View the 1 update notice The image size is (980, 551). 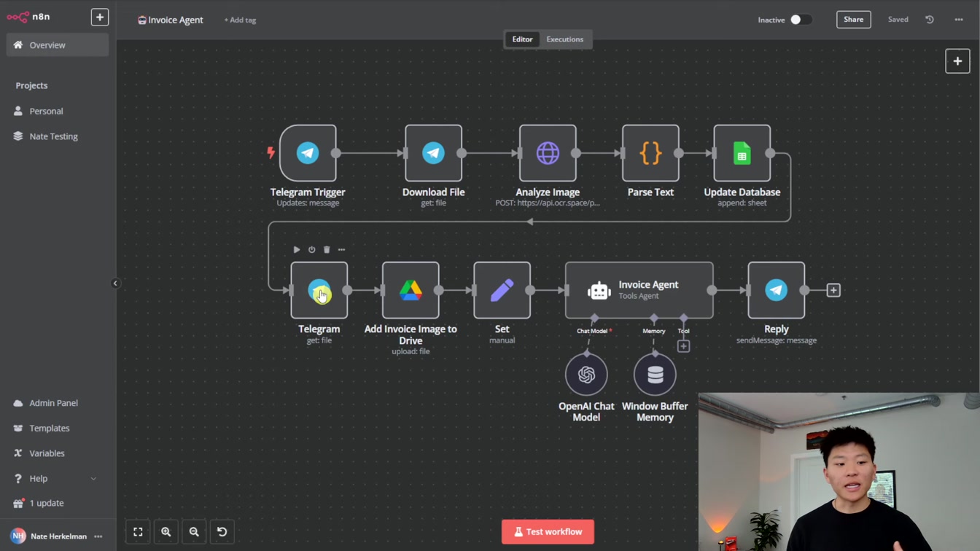click(58, 503)
